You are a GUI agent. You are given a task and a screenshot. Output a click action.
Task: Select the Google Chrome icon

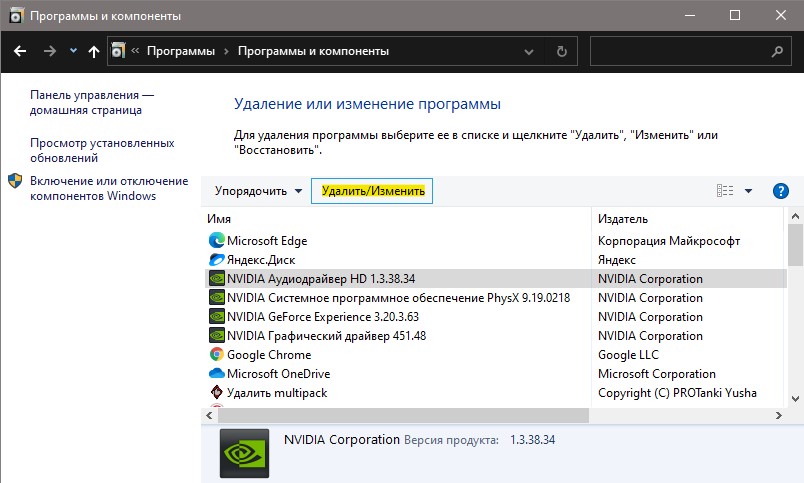tap(217, 354)
